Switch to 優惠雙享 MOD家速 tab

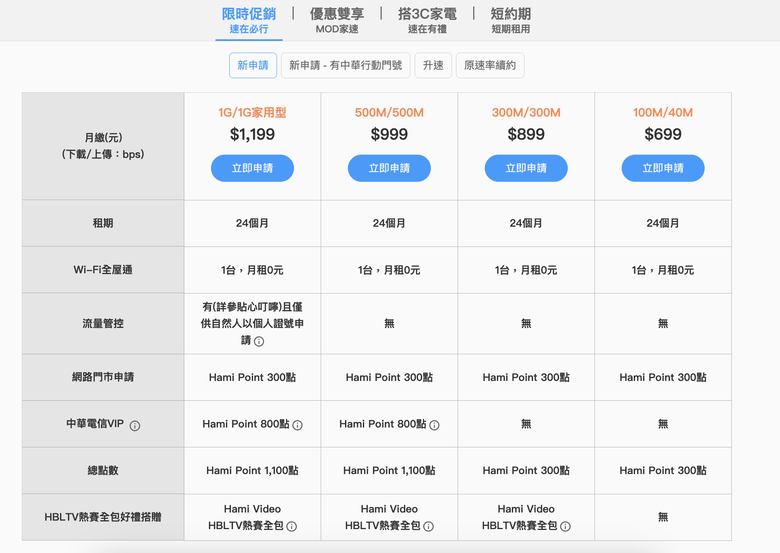point(337,21)
